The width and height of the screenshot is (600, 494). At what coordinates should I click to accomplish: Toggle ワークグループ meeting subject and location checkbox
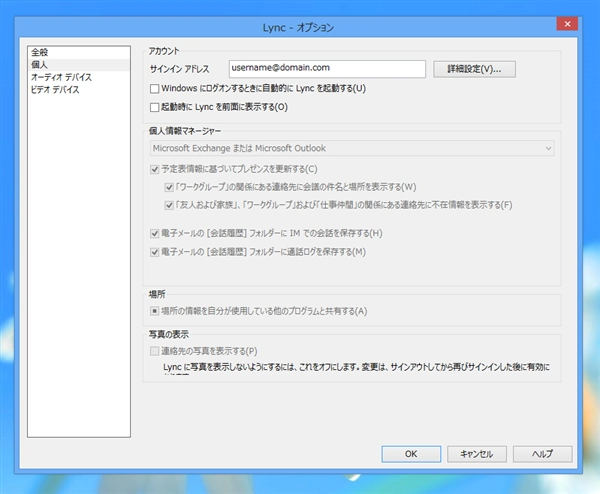(169, 187)
